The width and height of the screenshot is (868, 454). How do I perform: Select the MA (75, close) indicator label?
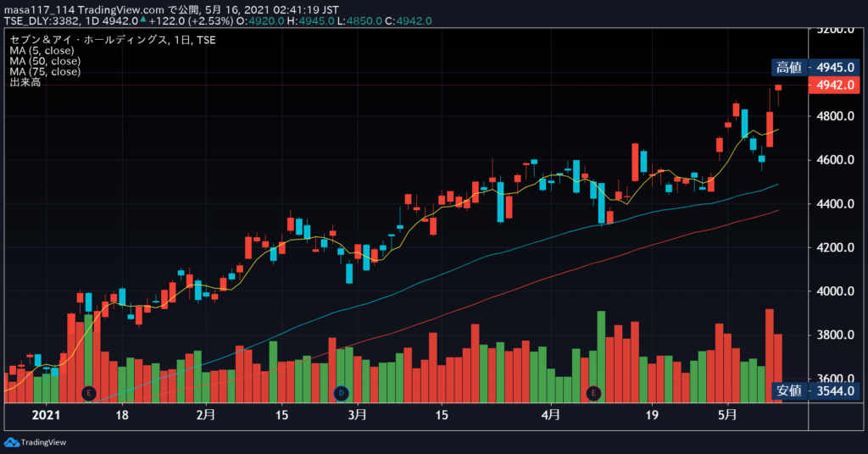pos(45,71)
